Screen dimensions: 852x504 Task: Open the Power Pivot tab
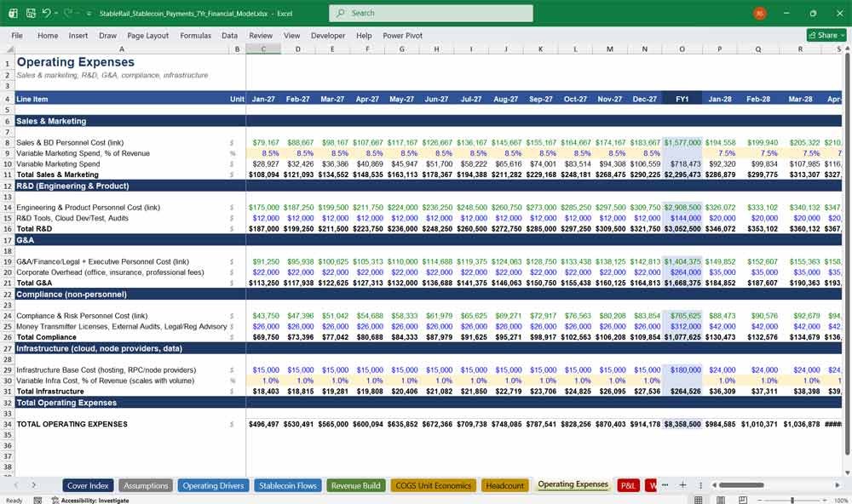(x=402, y=35)
